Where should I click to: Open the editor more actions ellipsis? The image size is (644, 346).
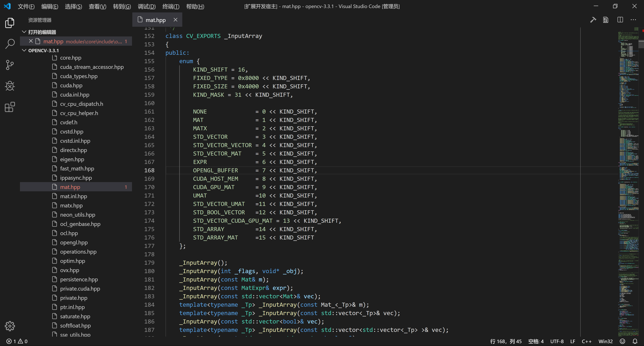633,20
